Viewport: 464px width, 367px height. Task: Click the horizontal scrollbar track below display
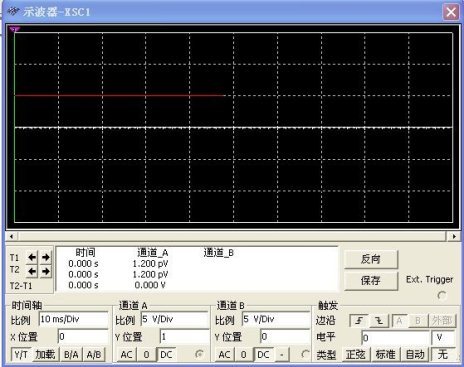point(232,236)
